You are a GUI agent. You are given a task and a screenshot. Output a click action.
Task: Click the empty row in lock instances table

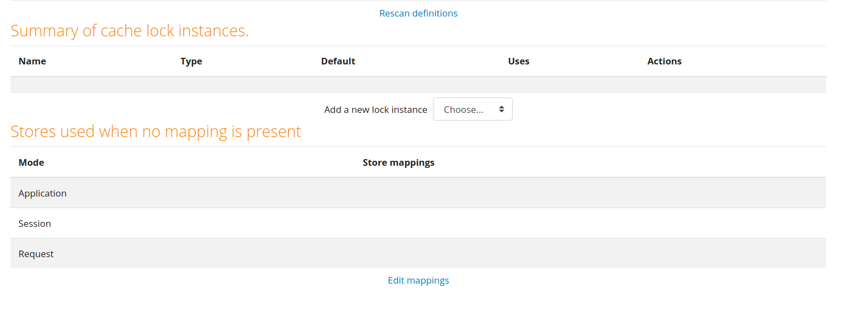418,85
